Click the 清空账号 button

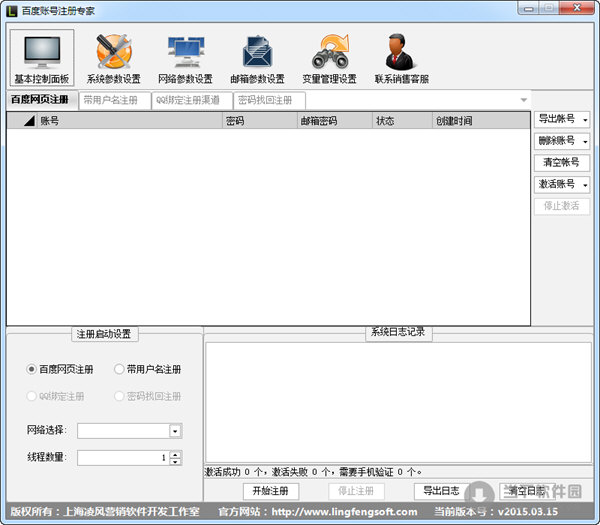coord(562,163)
